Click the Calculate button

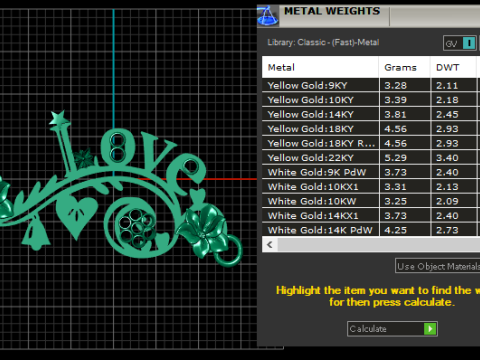[392, 329]
